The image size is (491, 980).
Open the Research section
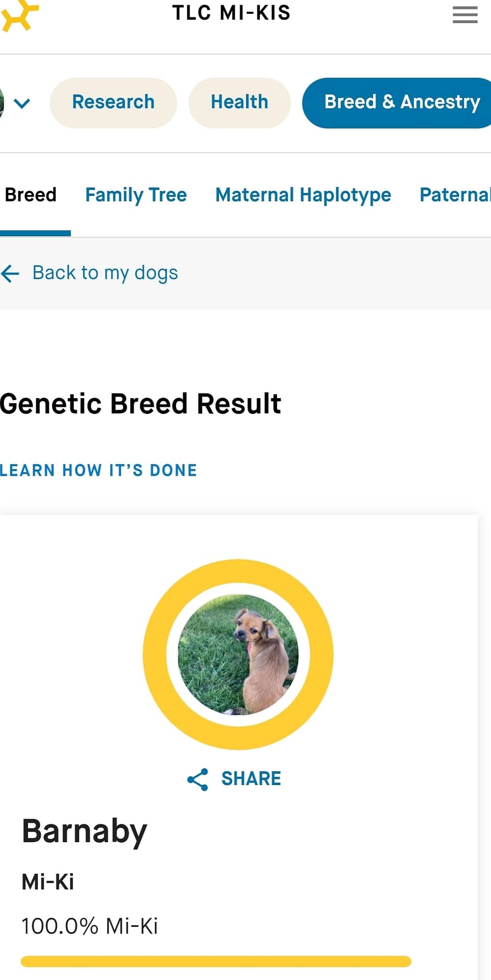(113, 102)
